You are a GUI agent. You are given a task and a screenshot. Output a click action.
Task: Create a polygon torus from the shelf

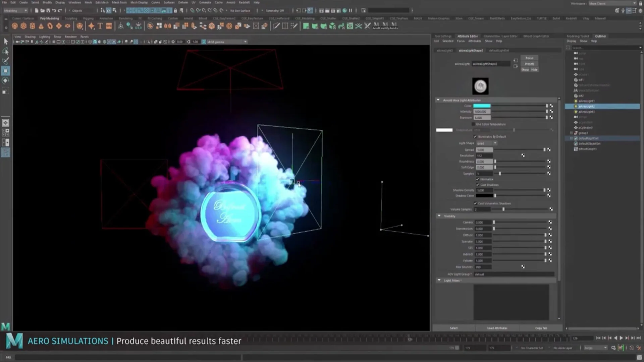[x=50, y=26]
